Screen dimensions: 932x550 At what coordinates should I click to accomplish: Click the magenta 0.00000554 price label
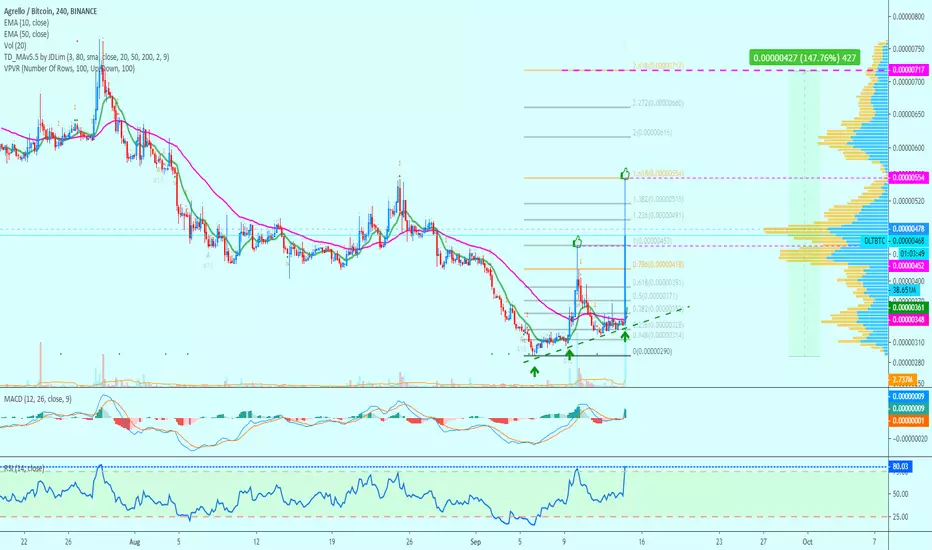click(908, 177)
